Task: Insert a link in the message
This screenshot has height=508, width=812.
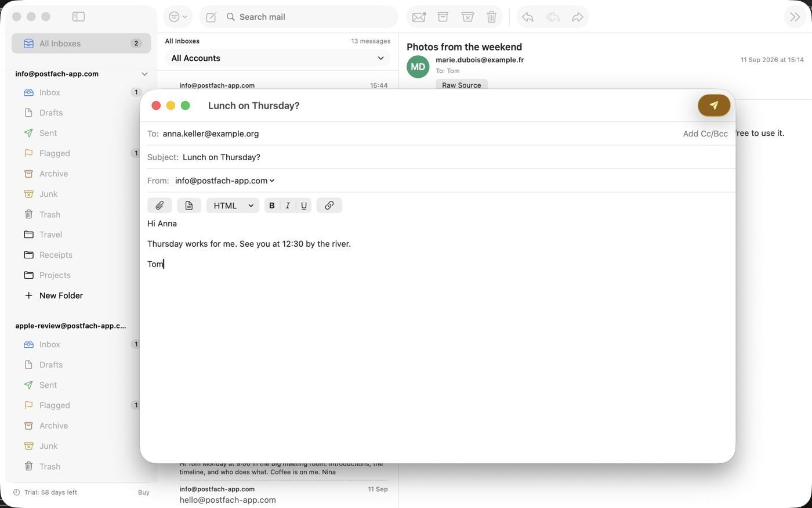Action: [x=329, y=206]
